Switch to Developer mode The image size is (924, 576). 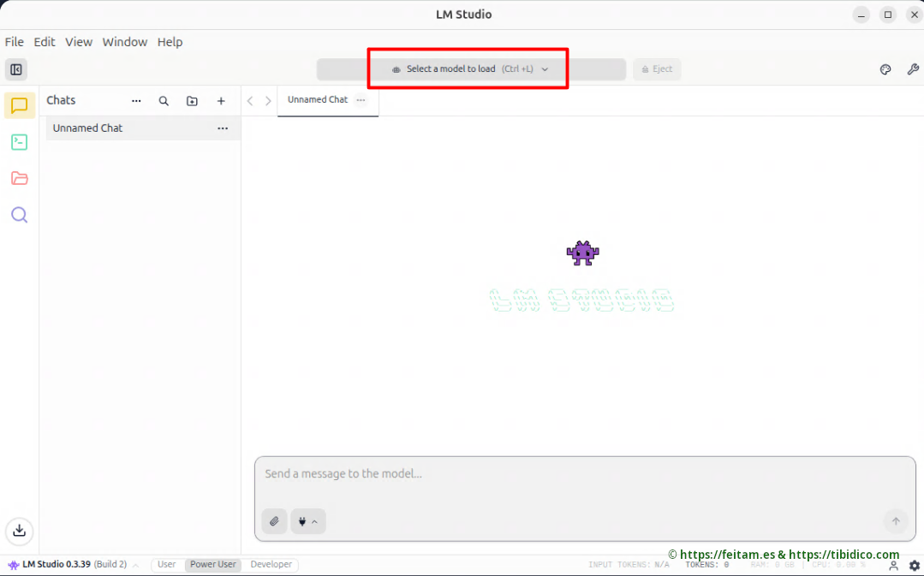(271, 565)
